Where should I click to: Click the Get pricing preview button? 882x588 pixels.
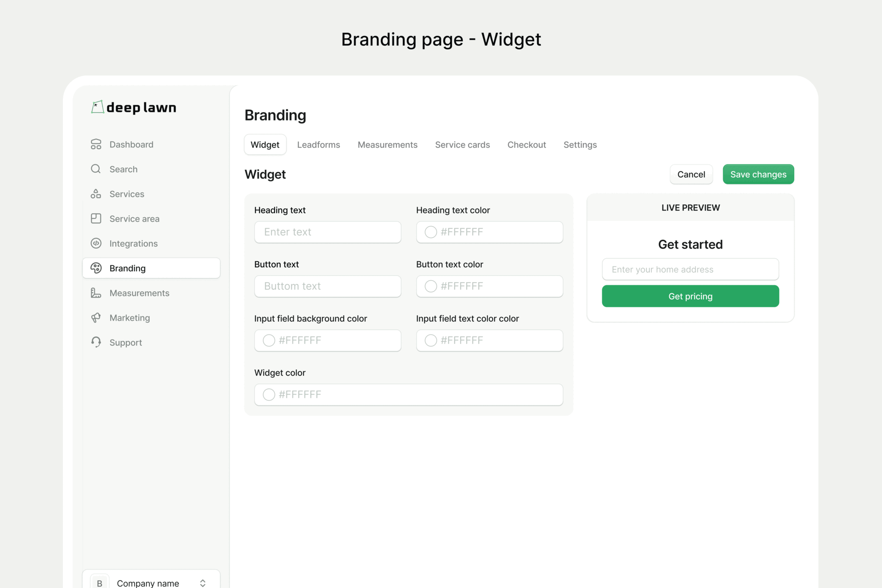click(690, 296)
